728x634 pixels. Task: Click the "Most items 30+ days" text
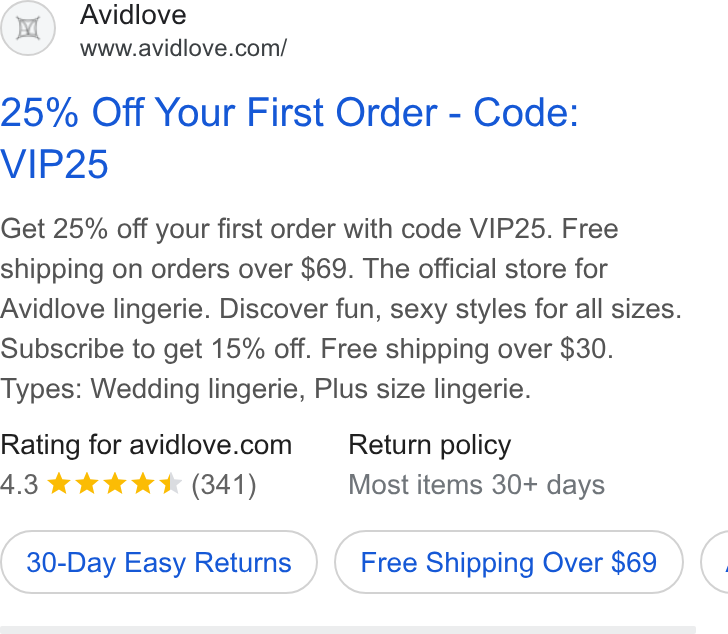[x=476, y=485]
